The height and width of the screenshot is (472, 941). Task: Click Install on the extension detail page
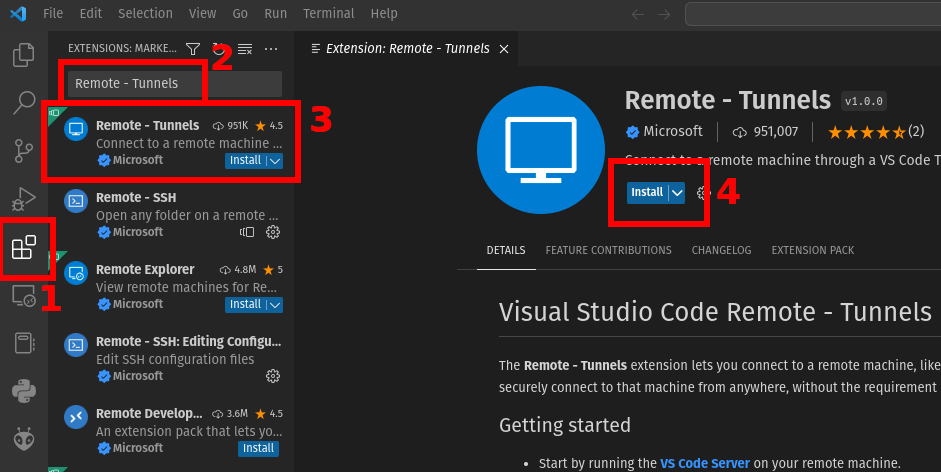646,192
